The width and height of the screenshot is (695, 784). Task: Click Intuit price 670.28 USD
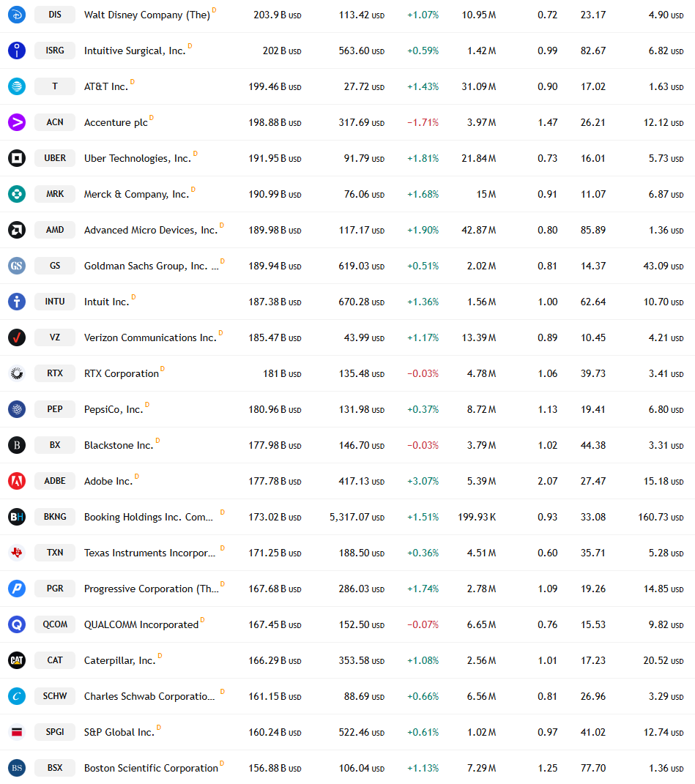(361, 302)
